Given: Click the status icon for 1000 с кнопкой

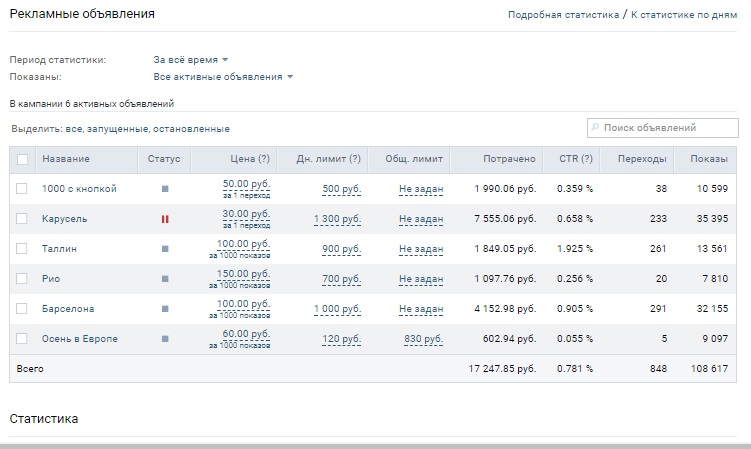Looking at the screenshot, I should [164, 188].
